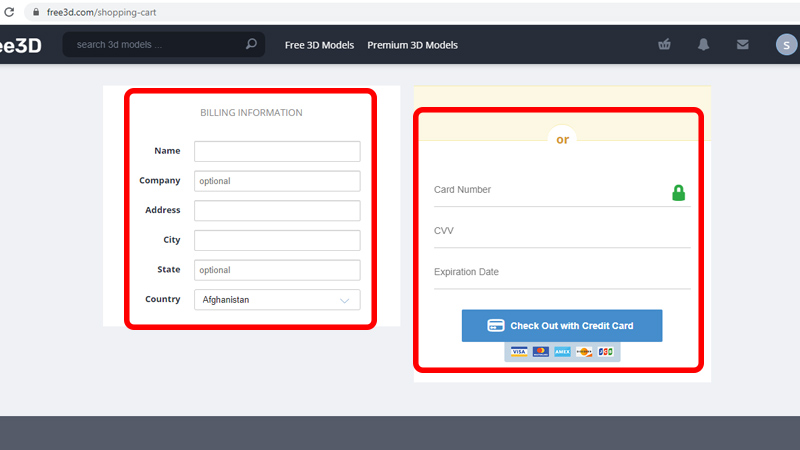Focus the Name input field

(x=277, y=151)
